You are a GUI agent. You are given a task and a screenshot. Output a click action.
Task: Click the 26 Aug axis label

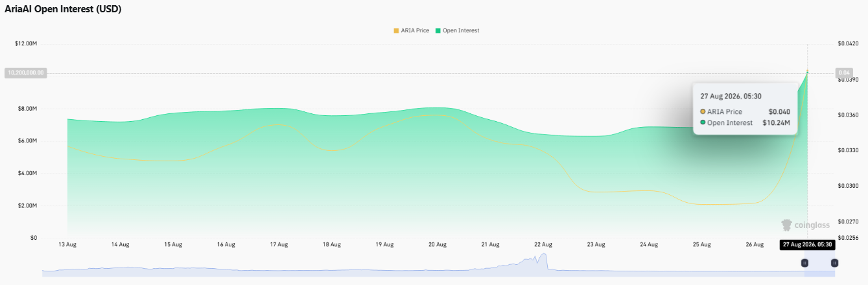coord(754,245)
